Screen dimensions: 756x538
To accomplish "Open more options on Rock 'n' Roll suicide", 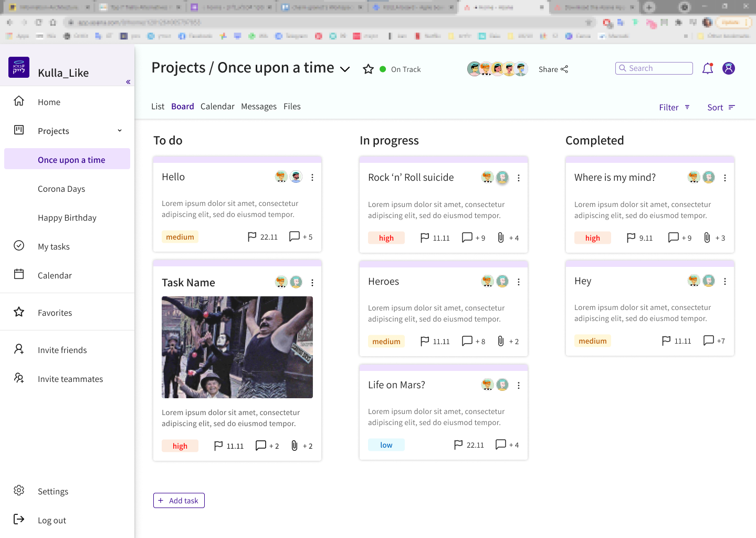I will click(x=519, y=178).
